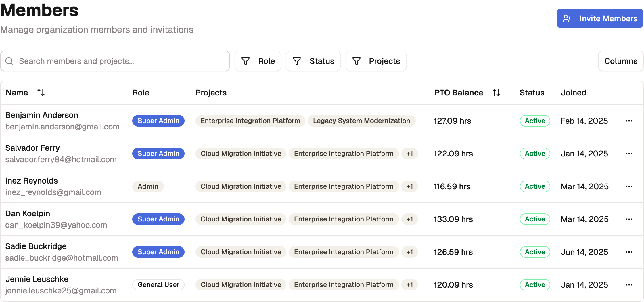Click the 120.09 hrs PTO balance
Viewport: 644px width, 302px height.
pos(453,285)
